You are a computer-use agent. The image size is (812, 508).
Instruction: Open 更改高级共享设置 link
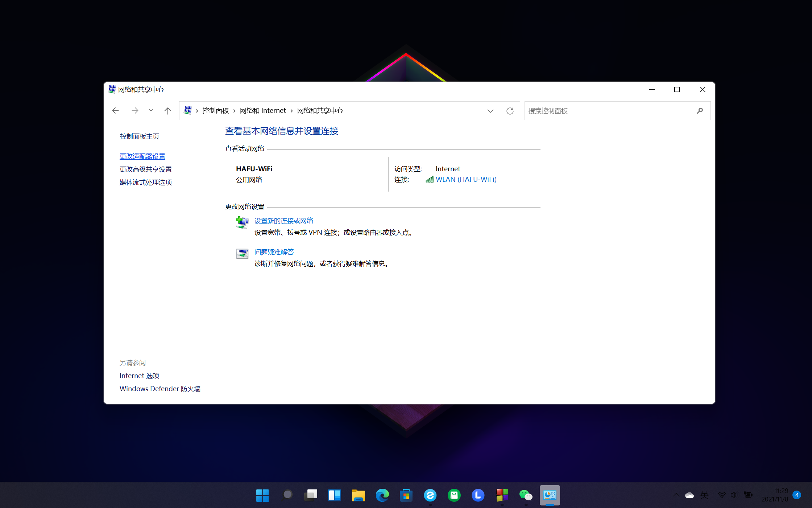coord(146,169)
